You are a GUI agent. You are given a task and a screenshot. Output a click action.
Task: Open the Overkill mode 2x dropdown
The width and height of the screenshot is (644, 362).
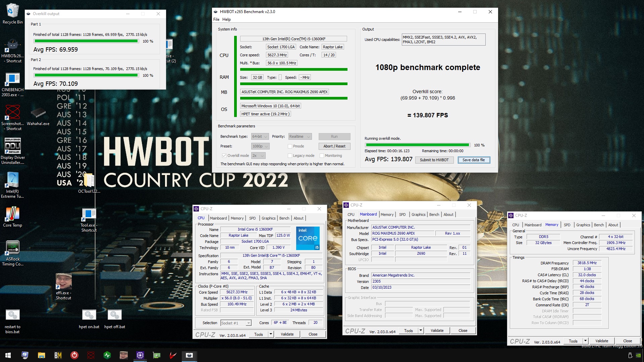(258, 156)
